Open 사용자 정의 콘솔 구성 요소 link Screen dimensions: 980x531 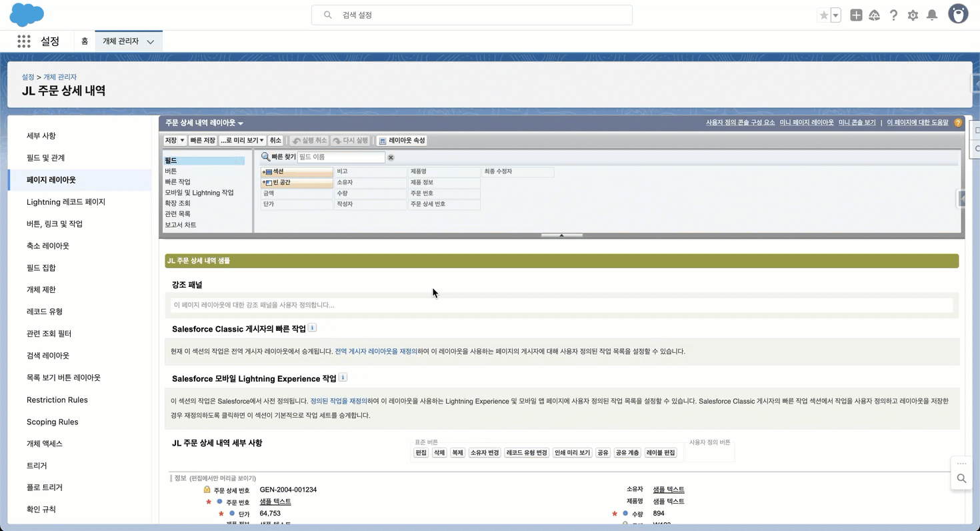740,123
